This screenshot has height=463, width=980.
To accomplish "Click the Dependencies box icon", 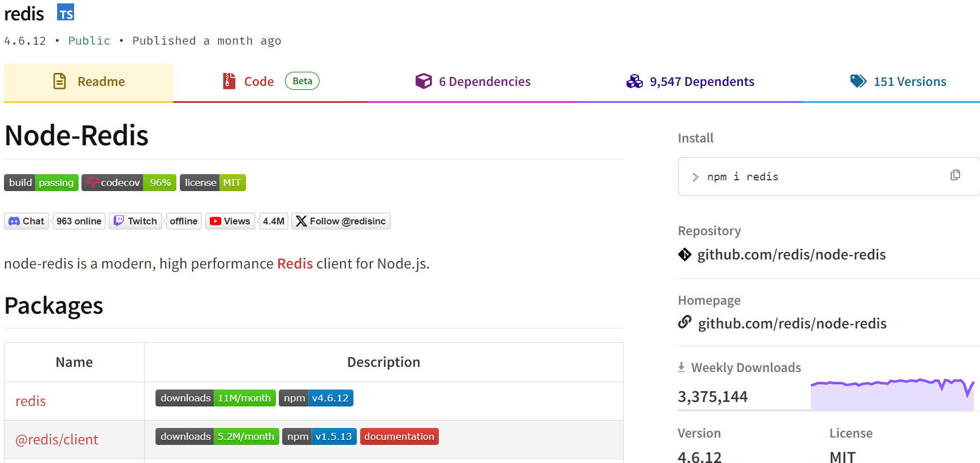I will coord(424,81).
